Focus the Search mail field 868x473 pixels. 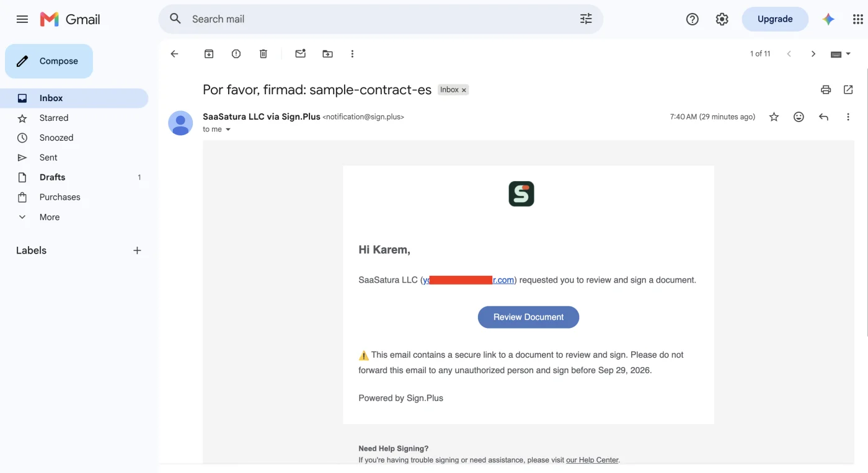(x=381, y=19)
